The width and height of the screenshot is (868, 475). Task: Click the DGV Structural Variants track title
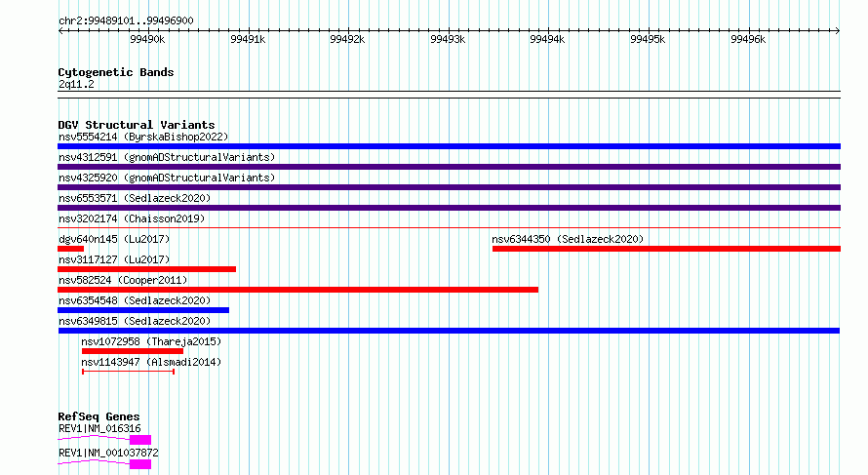coord(137,125)
